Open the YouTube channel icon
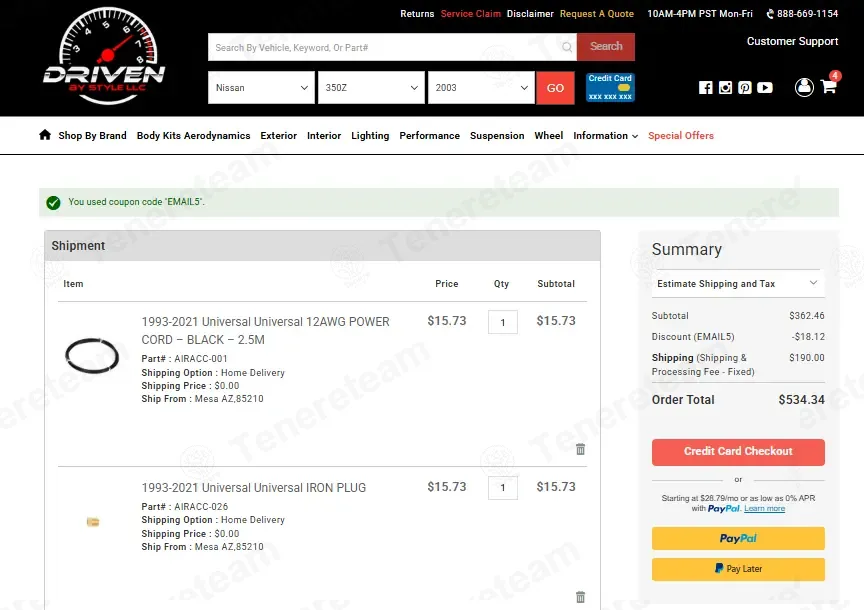 [x=765, y=88]
